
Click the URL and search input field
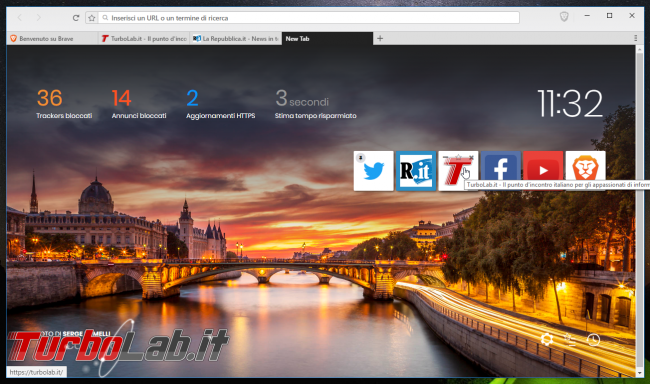pos(309,18)
